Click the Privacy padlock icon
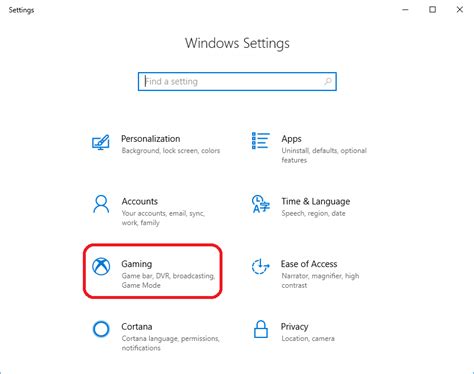The width and height of the screenshot is (474, 374). (x=261, y=329)
